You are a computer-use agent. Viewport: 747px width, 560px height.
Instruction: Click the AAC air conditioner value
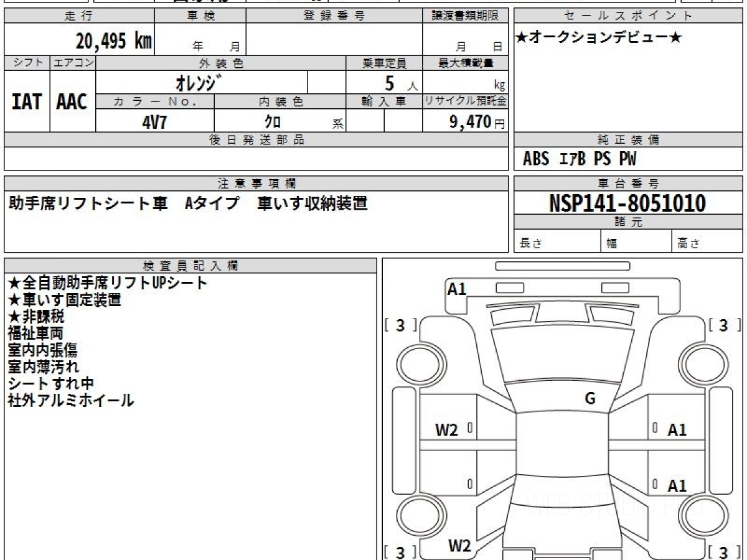tap(72, 101)
